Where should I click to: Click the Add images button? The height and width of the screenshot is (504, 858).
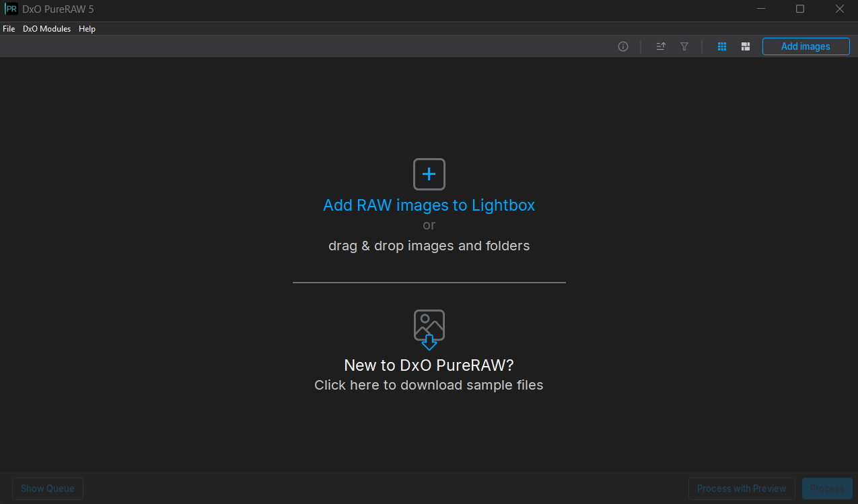pyautogui.click(x=806, y=46)
